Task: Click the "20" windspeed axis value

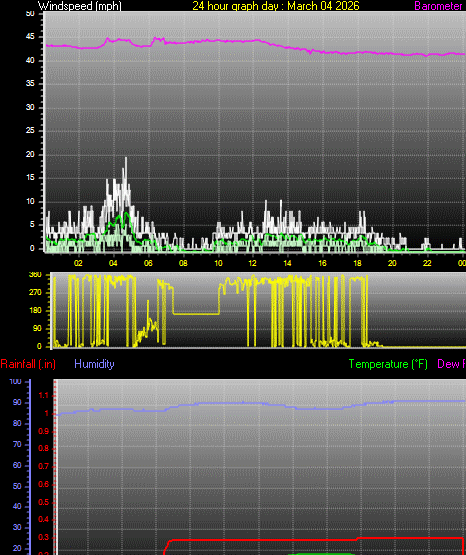Action: pos(30,154)
